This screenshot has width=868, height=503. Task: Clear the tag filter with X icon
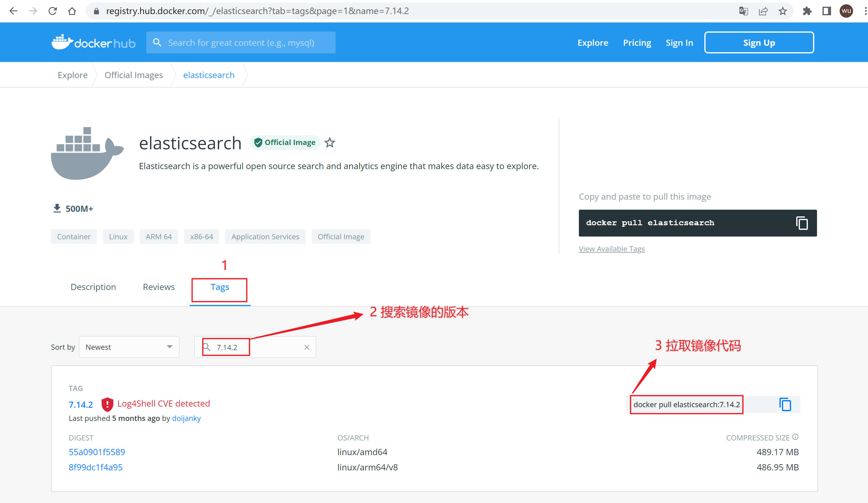pos(307,347)
